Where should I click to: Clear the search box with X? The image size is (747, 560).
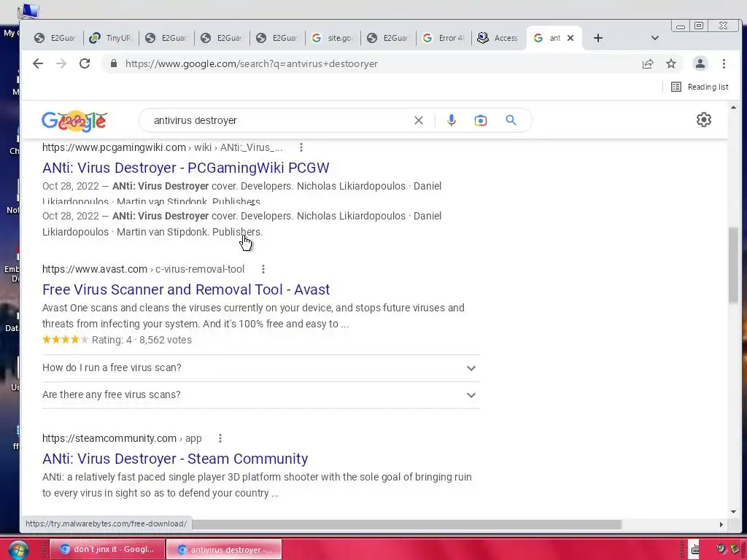click(x=418, y=120)
